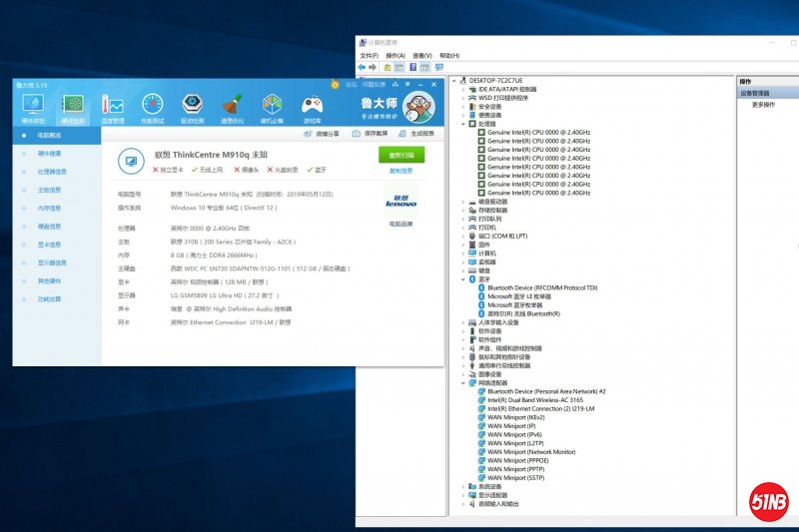The width and height of the screenshot is (799, 532).
Task: Click the green 重新扫描 rescan button
Action: 400,155
